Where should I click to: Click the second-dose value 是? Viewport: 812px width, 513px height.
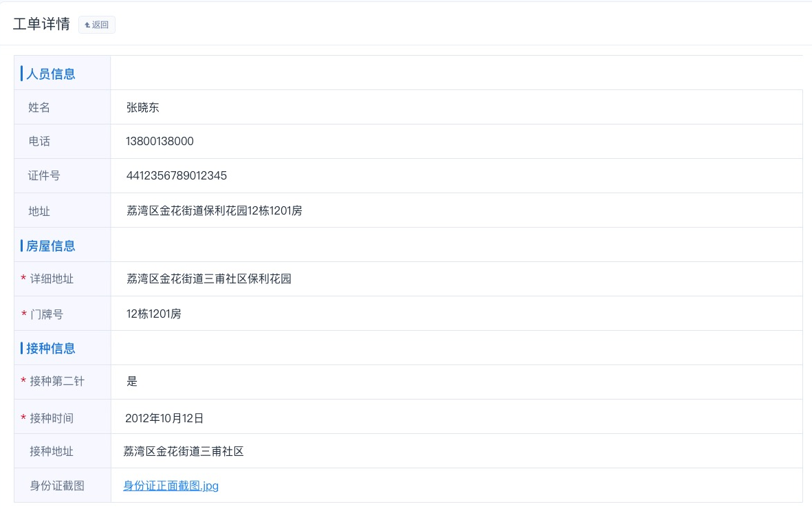132,382
